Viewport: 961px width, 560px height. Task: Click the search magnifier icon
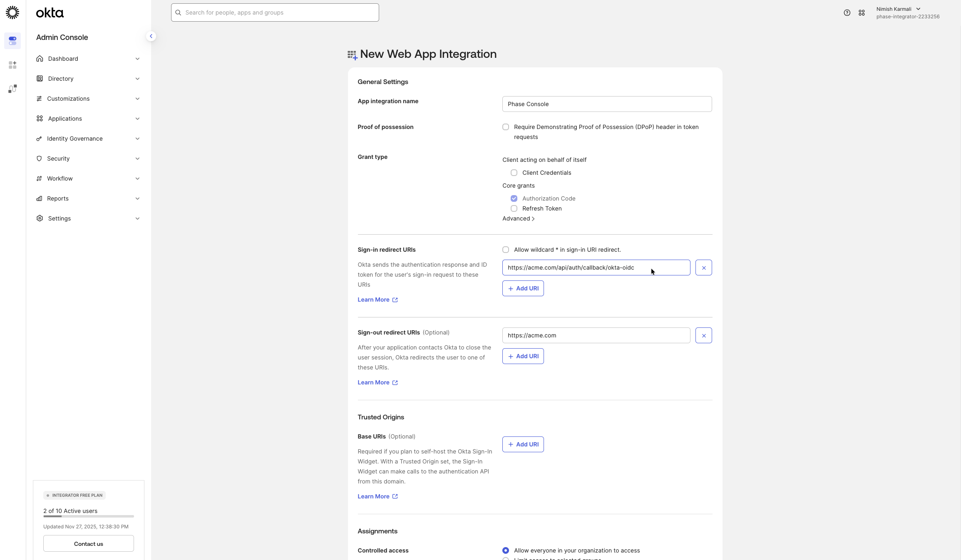178,12
